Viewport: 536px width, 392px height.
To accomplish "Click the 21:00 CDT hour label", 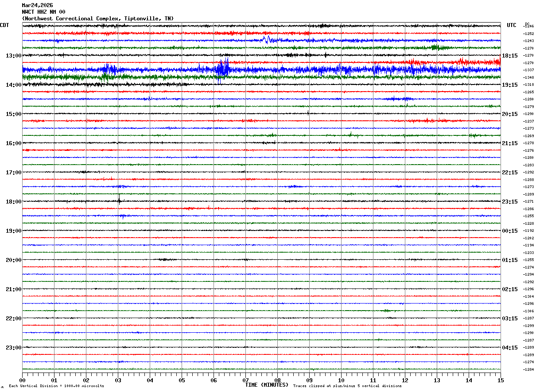I will 14,289.
